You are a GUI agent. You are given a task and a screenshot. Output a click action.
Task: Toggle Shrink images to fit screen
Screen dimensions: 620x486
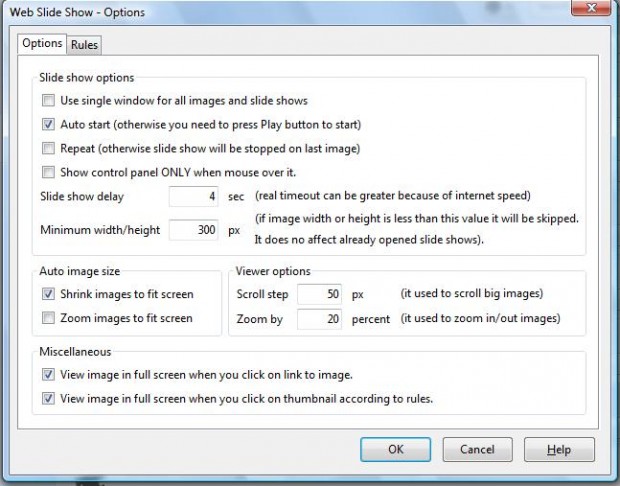click(x=48, y=294)
